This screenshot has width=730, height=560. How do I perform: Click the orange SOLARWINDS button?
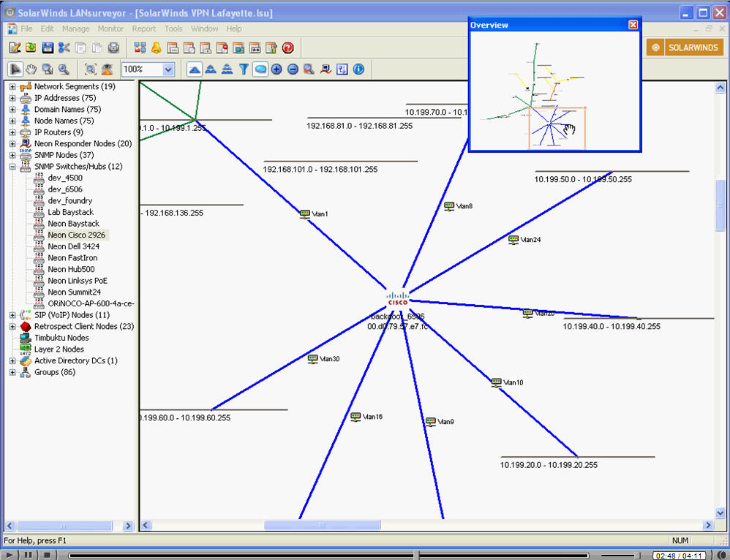[685, 48]
